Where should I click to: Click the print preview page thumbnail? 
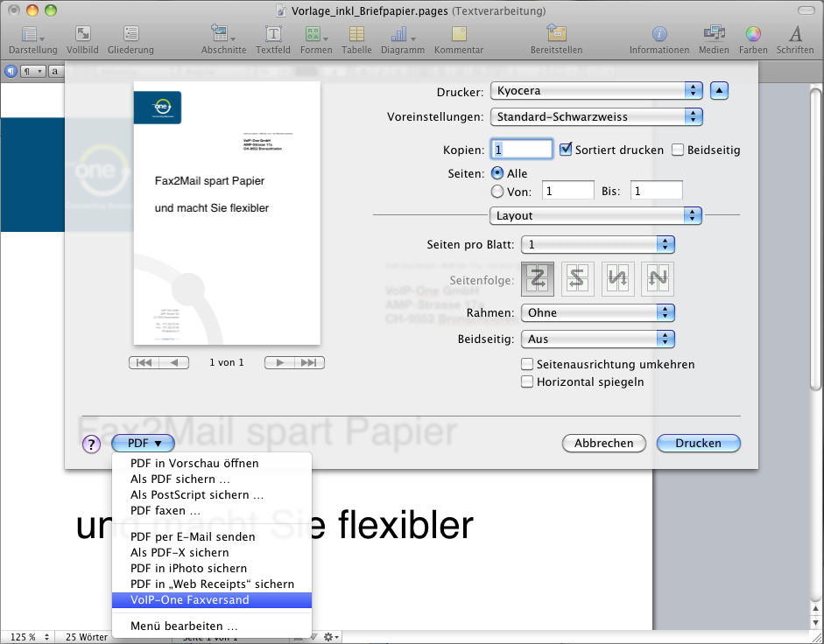[x=227, y=213]
